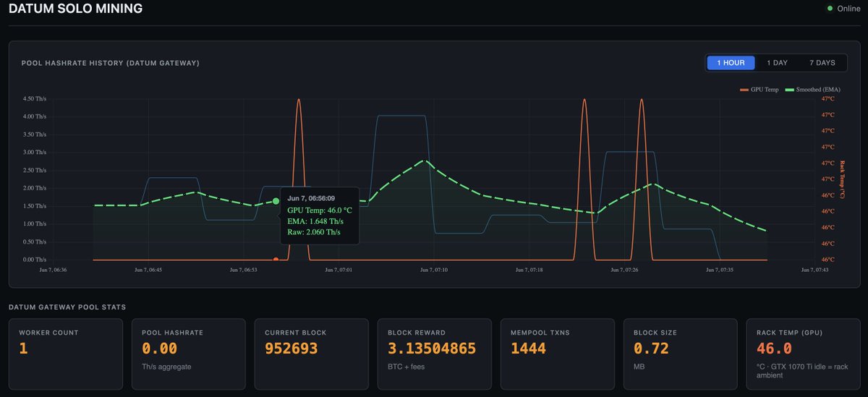The height and width of the screenshot is (397, 868).
Task: Click the CURRENT BLOCK card label
Action: click(x=296, y=333)
